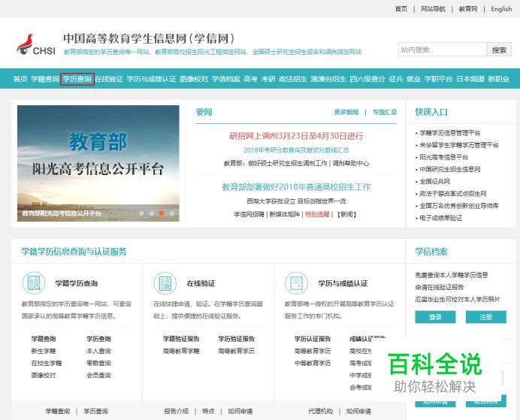Go to the 考研 nav item
This screenshot has height=420, width=520.
point(268,79)
